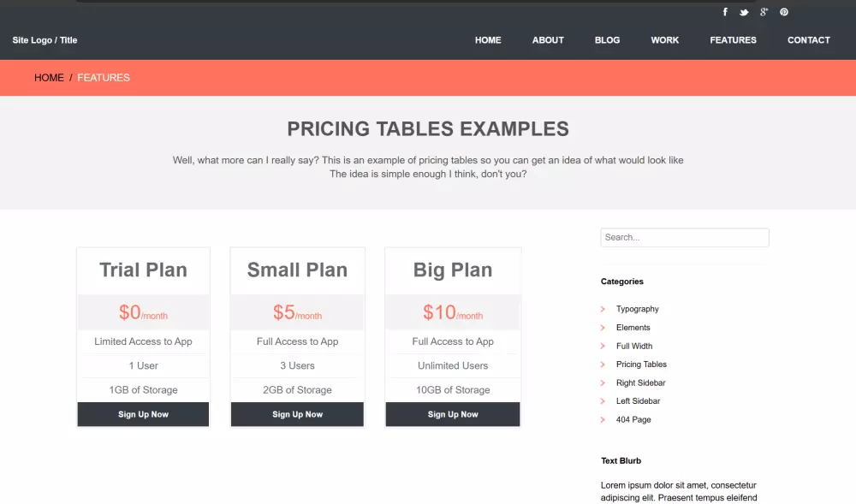This screenshot has height=504, width=856.
Task: Focus the Search input field
Action: point(685,238)
